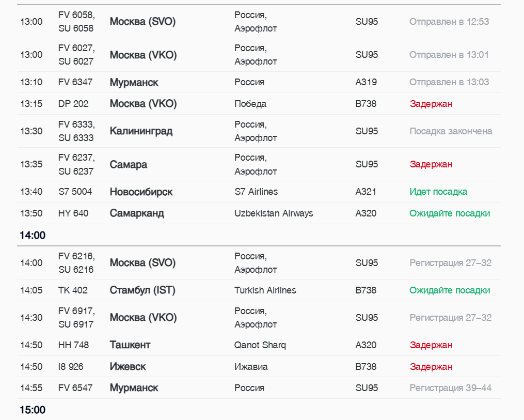Screen dimensions: 524x420
Task: Select the 14:00 hour section header
Action: (33, 236)
